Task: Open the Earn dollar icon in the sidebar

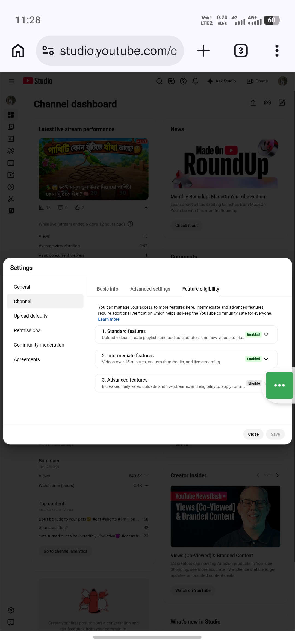Action: 11,187
